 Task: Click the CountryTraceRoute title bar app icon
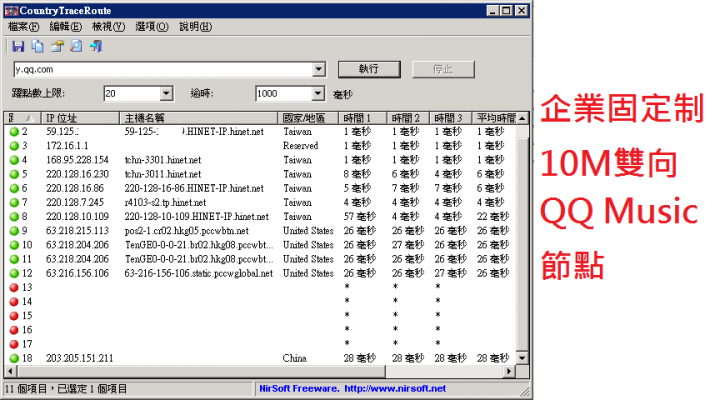click(x=11, y=11)
